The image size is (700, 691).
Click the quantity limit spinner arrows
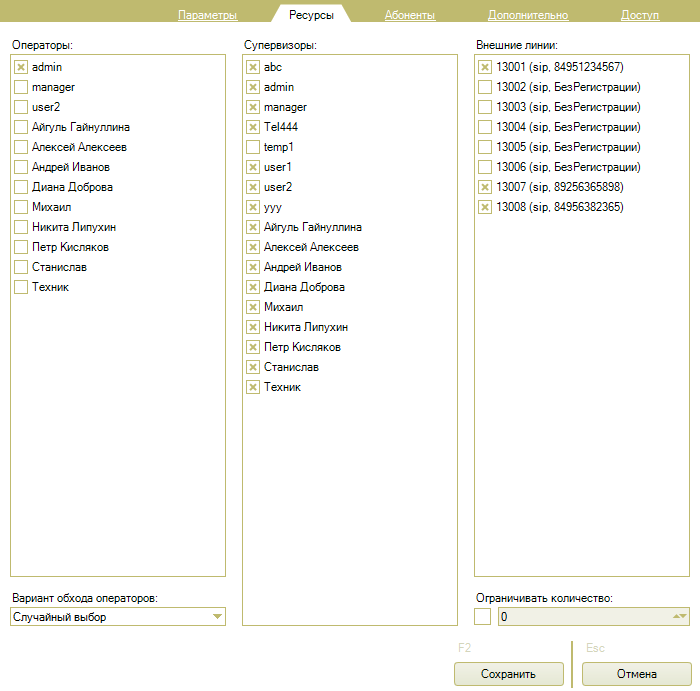coord(680,617)
